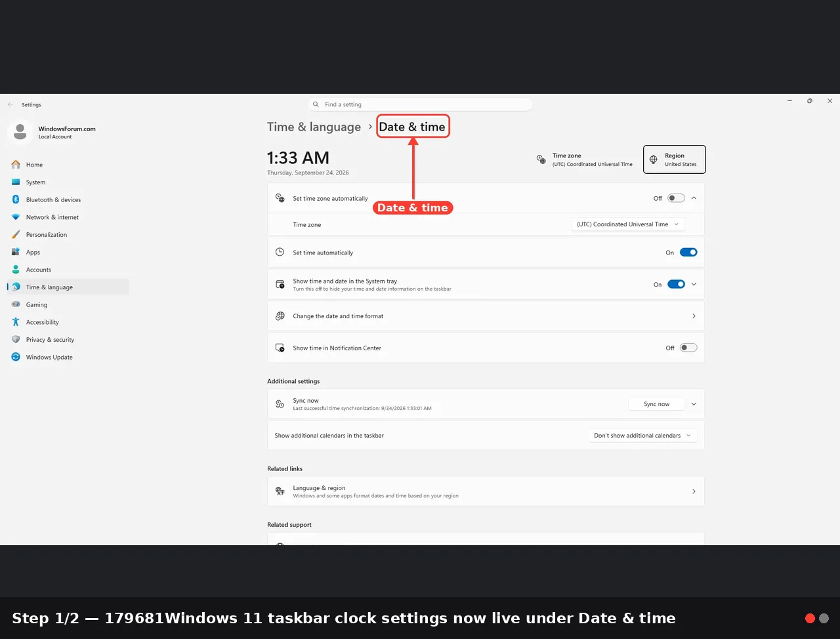Open Change the date and time format
This screenshot has height=639, width=840.
[x=486, y=316]
